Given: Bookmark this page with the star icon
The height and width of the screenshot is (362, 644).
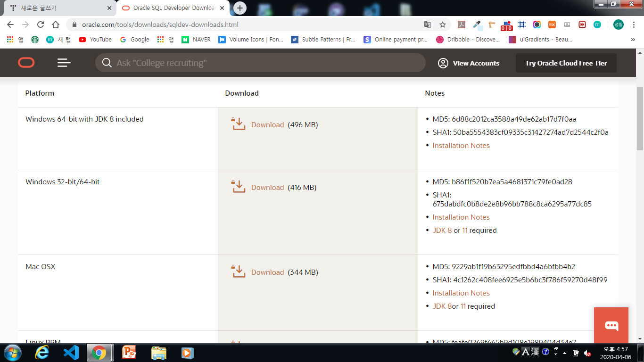Looking at the screenshot, I should point(443,25).
